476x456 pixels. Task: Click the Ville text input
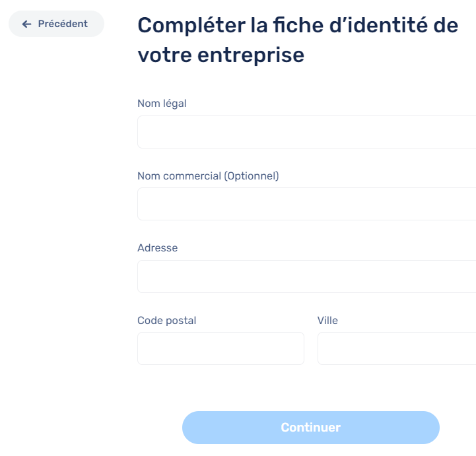tap(396, 348)
